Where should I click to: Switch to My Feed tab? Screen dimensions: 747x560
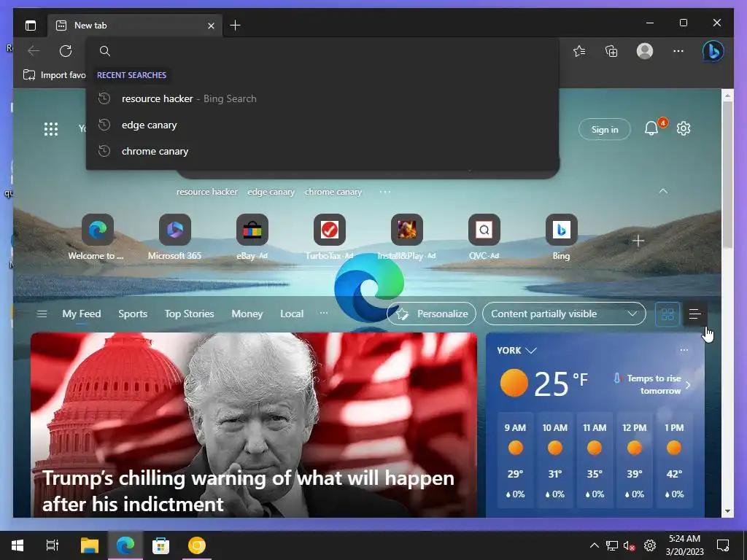(82, 314)
